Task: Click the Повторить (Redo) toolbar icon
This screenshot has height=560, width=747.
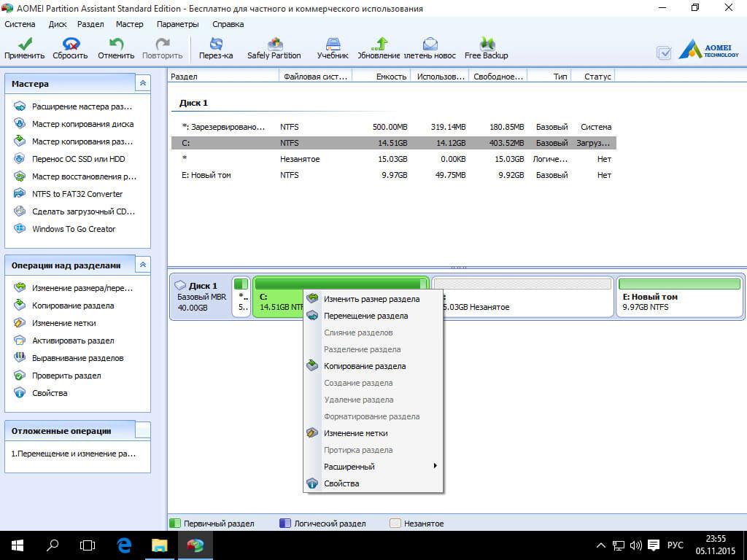Action: [162, 48]
